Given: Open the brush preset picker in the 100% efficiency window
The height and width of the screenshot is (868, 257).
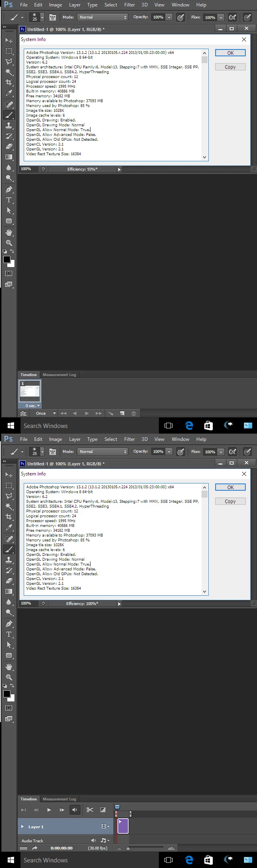Looking at the screenshot, I should [42, 452].
